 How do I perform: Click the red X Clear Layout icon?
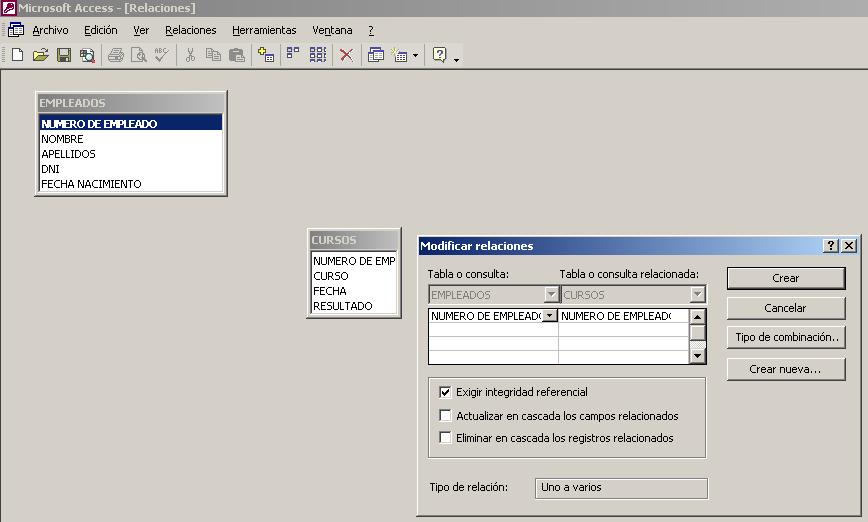[347, 55]
